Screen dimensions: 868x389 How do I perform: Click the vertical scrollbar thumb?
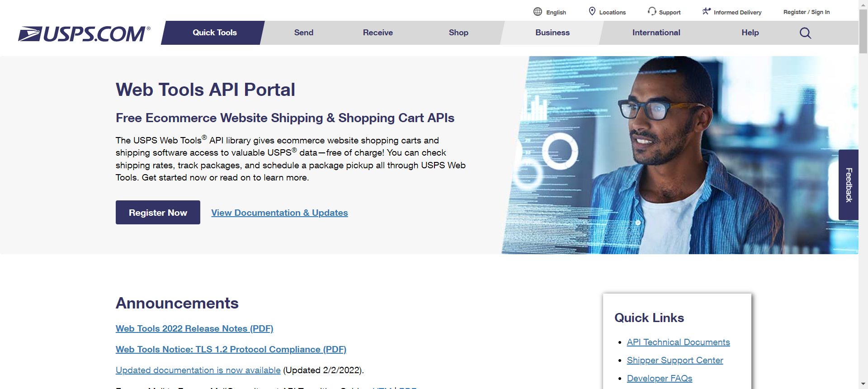point(863,31)
